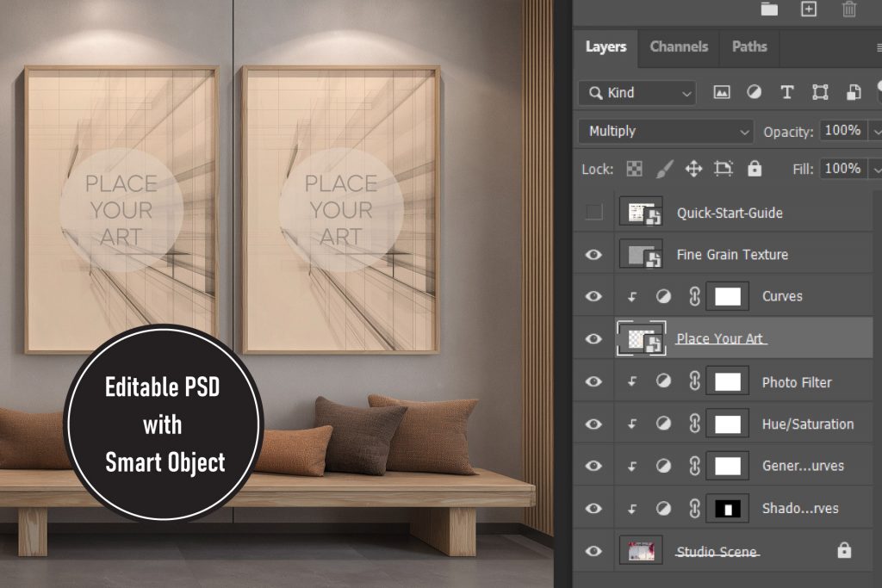Click the Curves adjustment icon
Screen dimensions: 882x588
pyautogui.click(x=663, y=296)
